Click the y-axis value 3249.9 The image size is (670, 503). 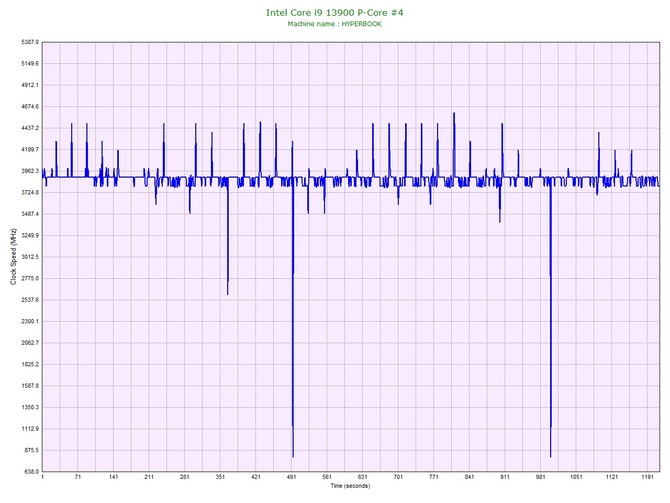coord(30,235)
